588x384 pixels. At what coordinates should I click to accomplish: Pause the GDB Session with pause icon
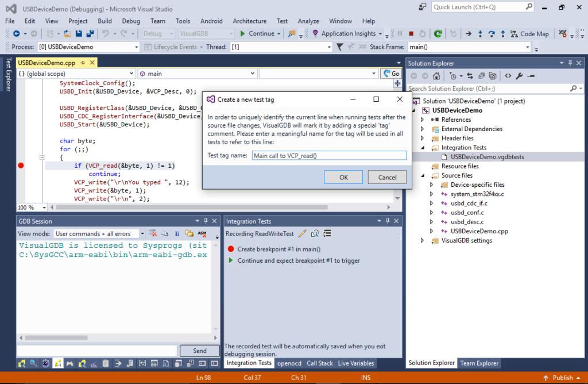[177, 233]
